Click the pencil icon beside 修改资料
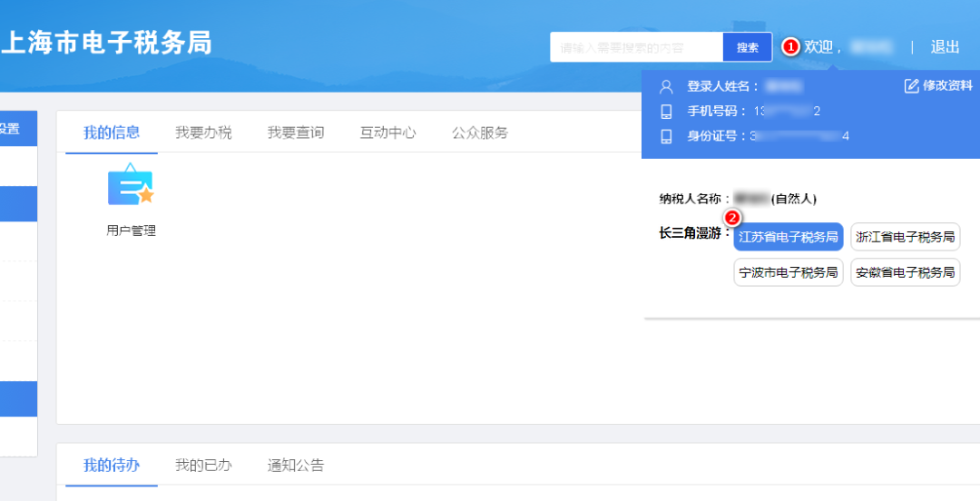The height and width of the screenshot is (501, 980). tap(912, 86)
